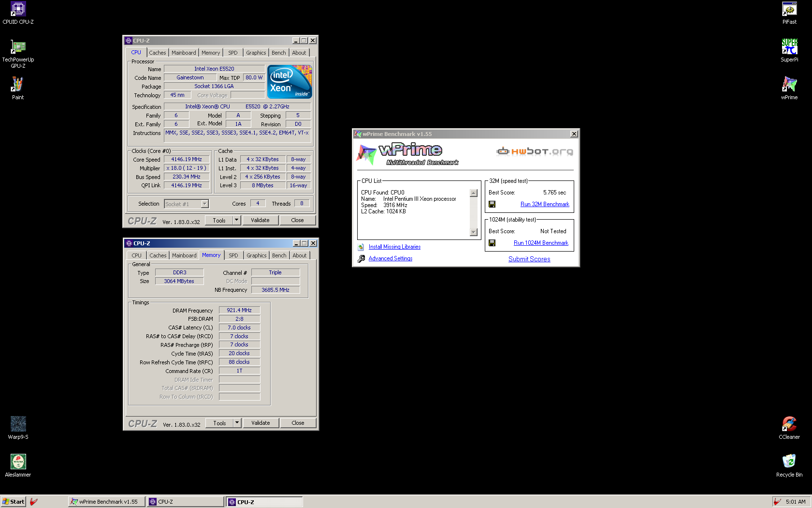Open the CPUID CPU-Z desktop icon

[18, 13]
